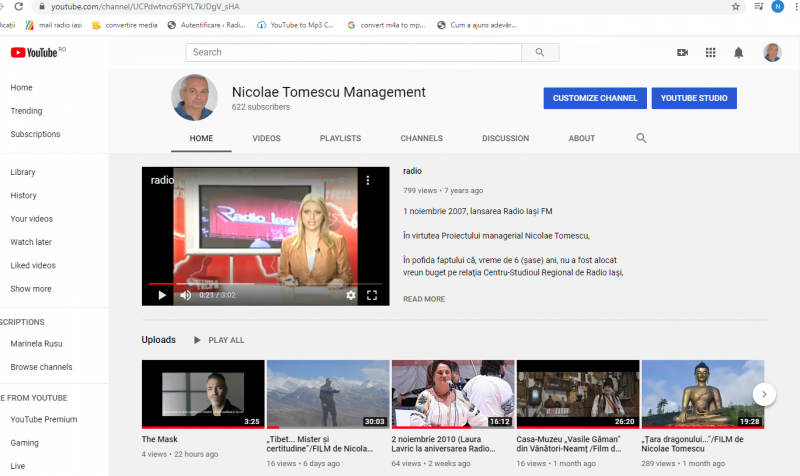Click PLAY ALL uploads link

(226, 340)
